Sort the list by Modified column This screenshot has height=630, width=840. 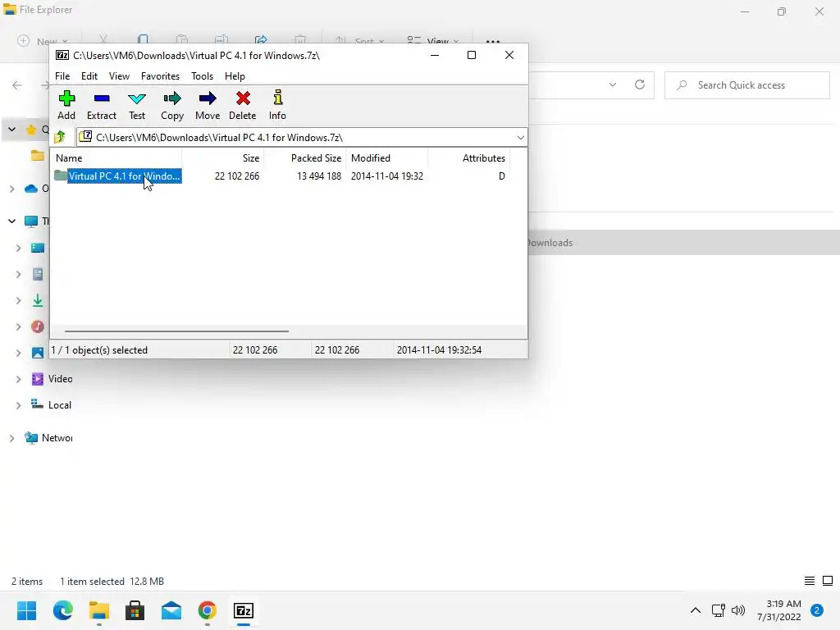click(387, 158)
